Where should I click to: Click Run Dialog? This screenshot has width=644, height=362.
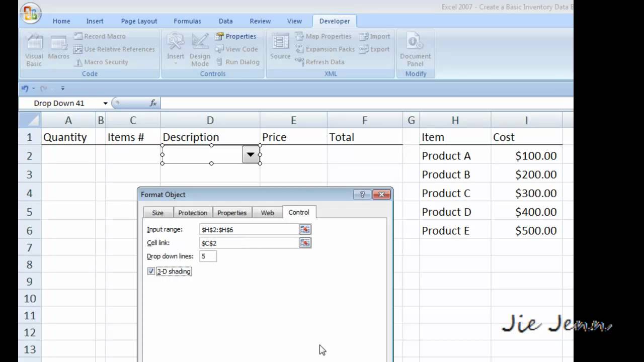tap(237, 62)
